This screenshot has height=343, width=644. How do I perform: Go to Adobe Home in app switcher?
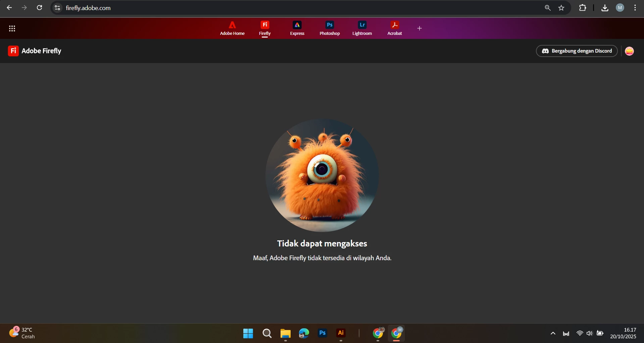tap(232, 28)
